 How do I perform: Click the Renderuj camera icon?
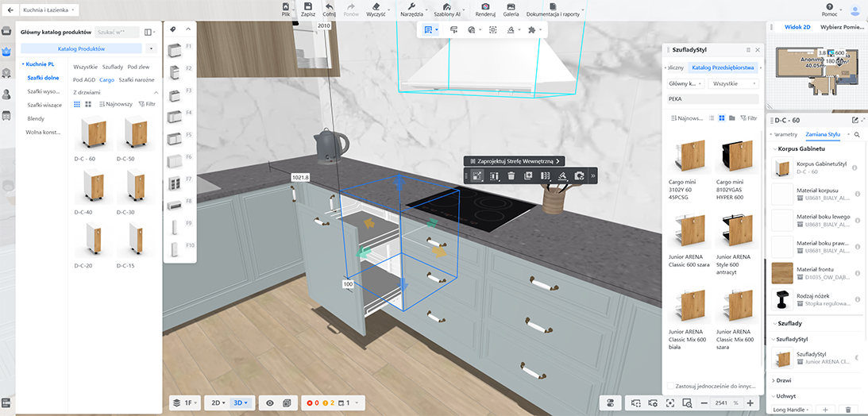[x=484, y=7]
